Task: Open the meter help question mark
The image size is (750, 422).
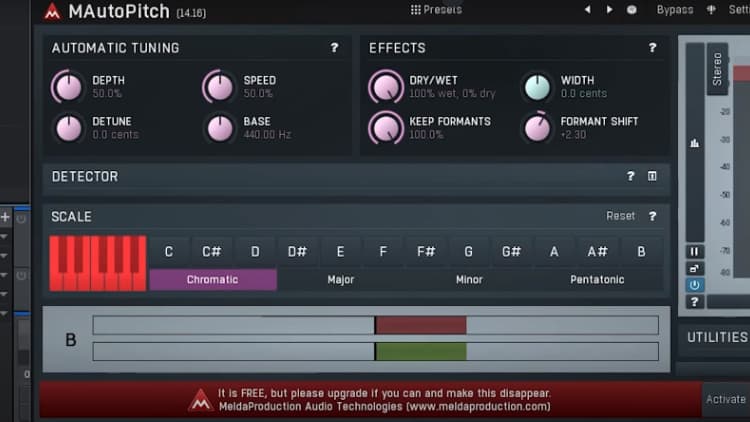Action: [695, 302]
